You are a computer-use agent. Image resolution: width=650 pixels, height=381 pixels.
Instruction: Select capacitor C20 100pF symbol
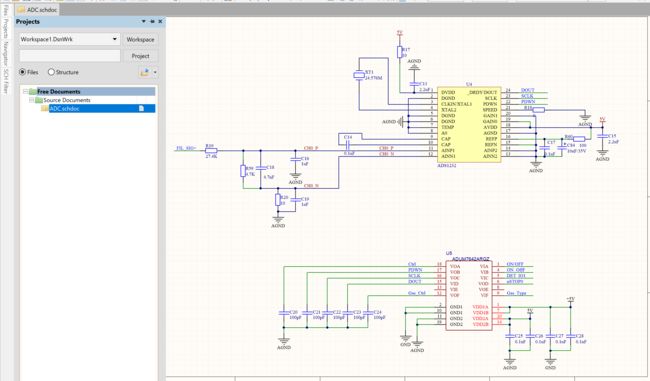[x=284, y=313]
